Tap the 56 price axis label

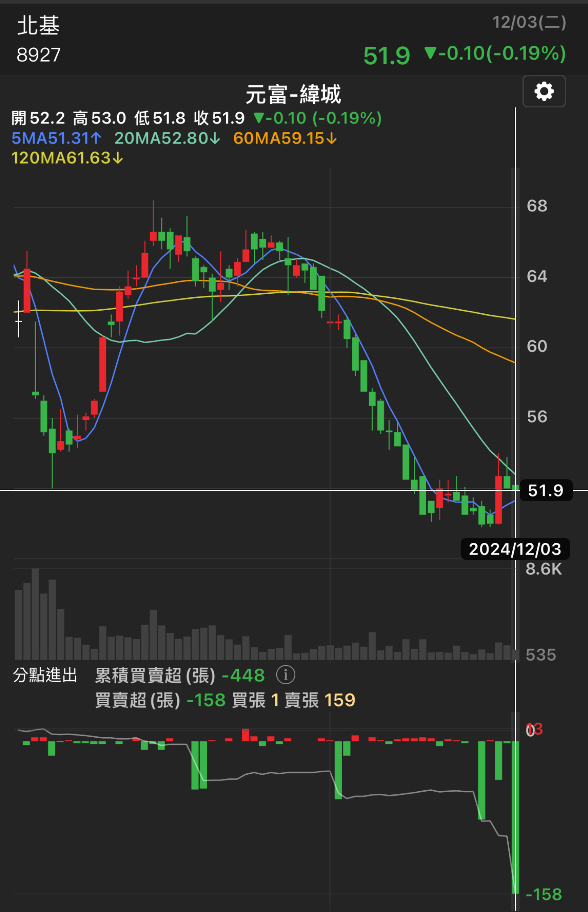click(x=537, y=417)
